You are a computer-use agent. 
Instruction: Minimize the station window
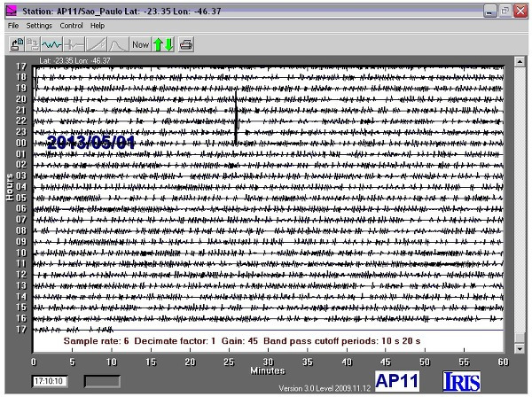(x=490, y=12)
